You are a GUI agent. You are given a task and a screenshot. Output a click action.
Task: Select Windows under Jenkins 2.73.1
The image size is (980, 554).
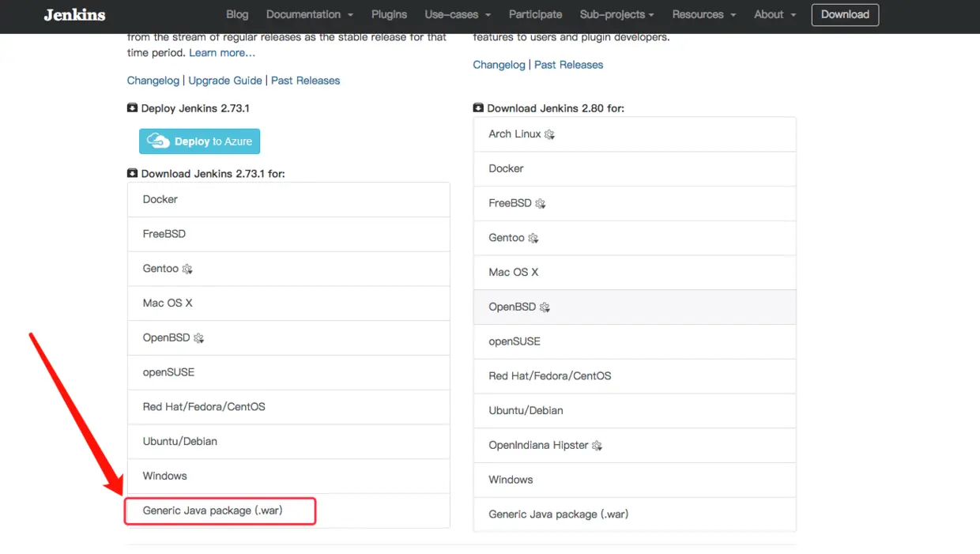tap(288, 476)
